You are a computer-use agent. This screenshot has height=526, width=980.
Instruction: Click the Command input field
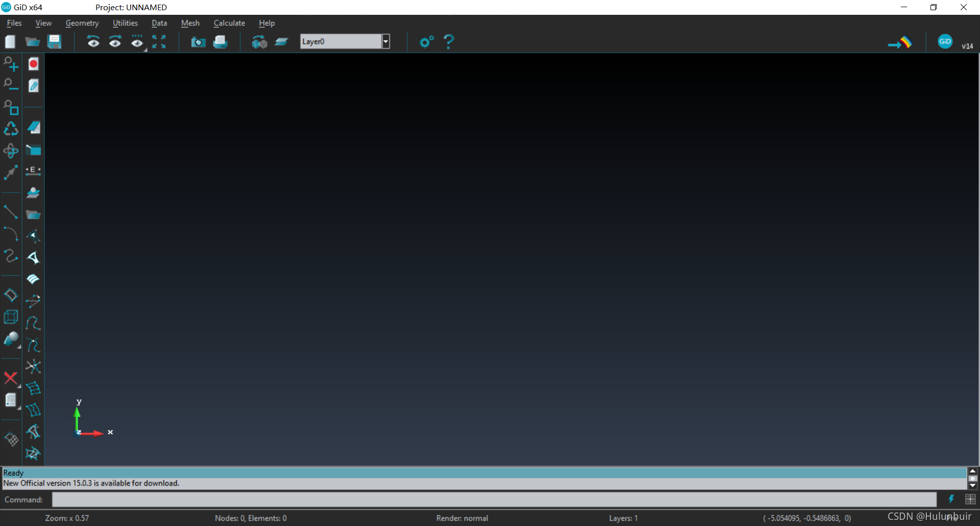(x=494, y=499)
